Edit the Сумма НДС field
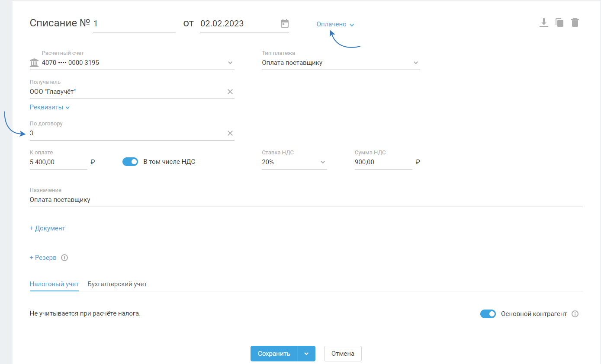601x364 pixels. 383,162
